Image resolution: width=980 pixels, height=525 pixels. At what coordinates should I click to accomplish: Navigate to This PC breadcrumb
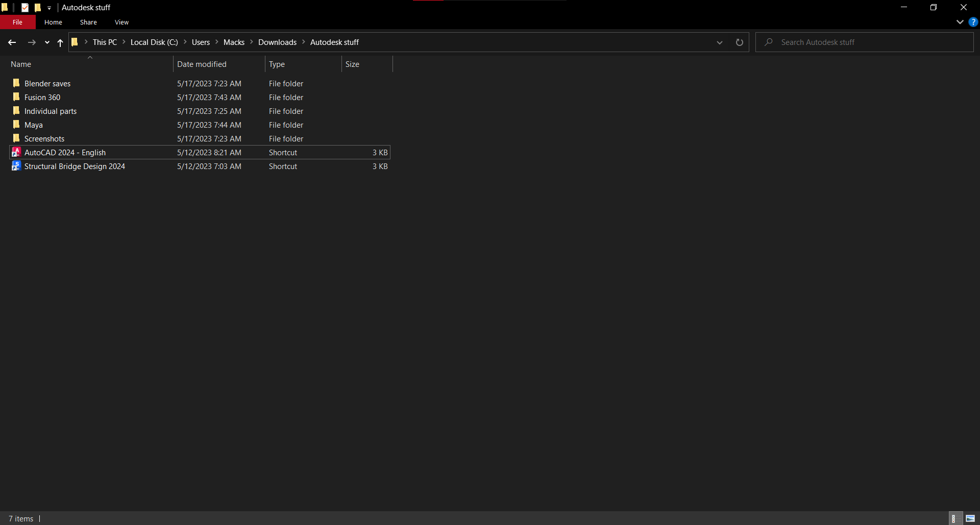tap(105, 42)
